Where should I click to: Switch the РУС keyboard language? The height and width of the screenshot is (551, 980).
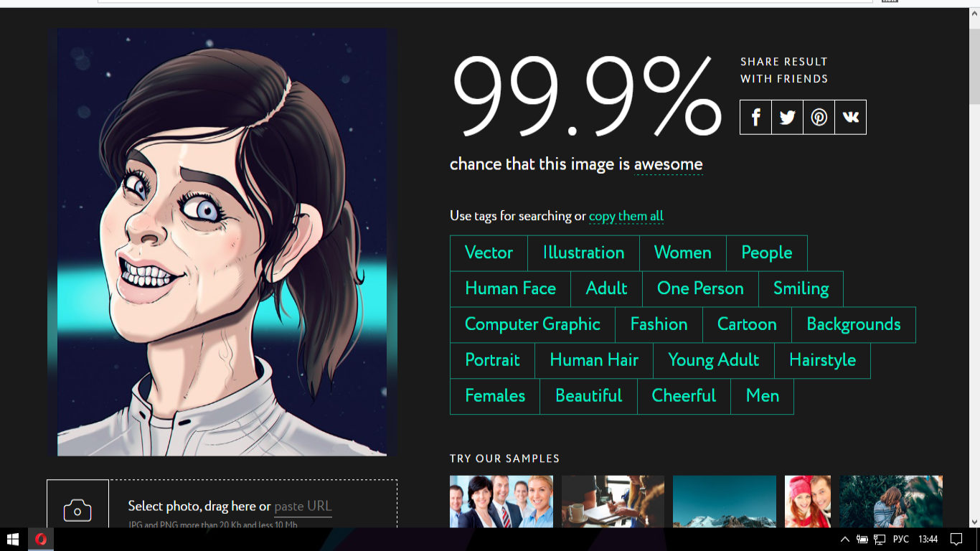pos(900,540)
